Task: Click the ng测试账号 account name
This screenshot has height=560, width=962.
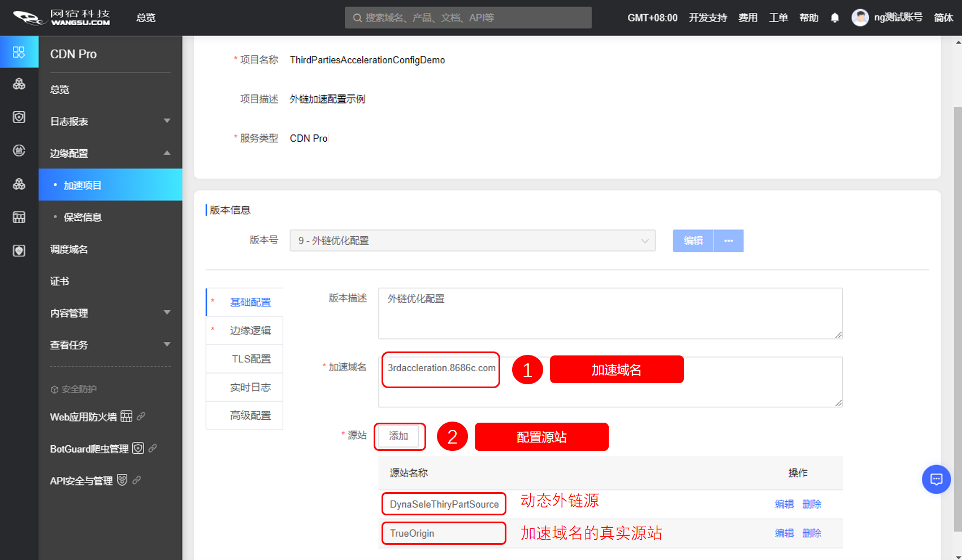Action: 898,18
